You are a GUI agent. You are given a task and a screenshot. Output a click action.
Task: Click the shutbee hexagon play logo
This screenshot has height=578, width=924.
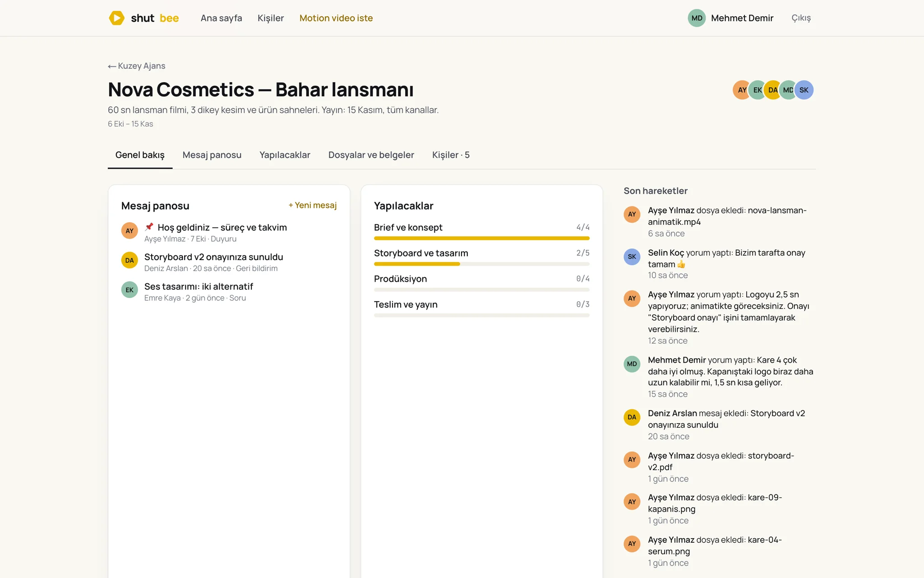coord(117,18)
